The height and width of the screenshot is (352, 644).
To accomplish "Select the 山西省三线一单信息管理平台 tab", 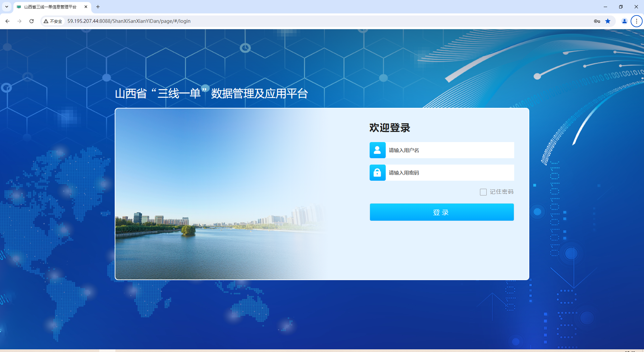I will [x=50, y=7].
